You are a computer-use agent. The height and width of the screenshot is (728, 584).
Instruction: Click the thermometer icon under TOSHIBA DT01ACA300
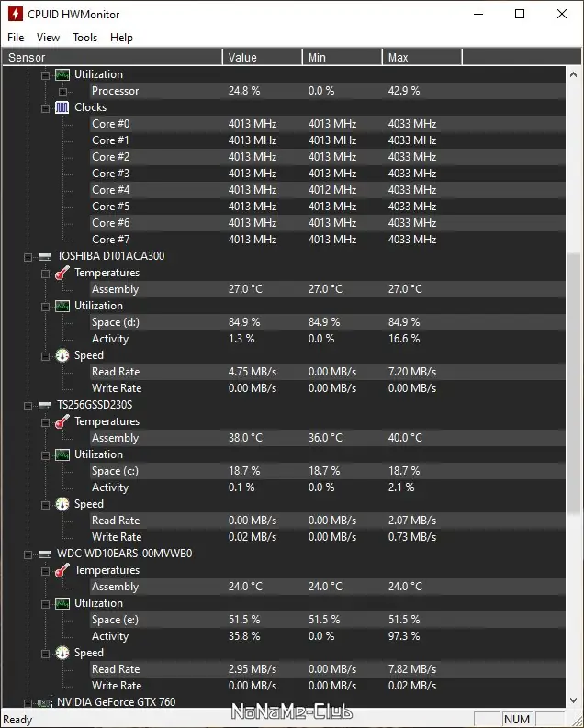point(62,273)
